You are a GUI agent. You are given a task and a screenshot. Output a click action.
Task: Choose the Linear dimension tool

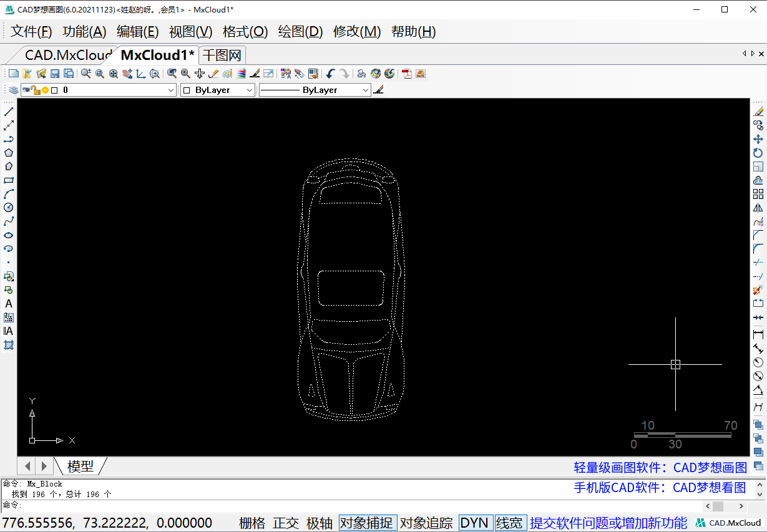point(758,335)
